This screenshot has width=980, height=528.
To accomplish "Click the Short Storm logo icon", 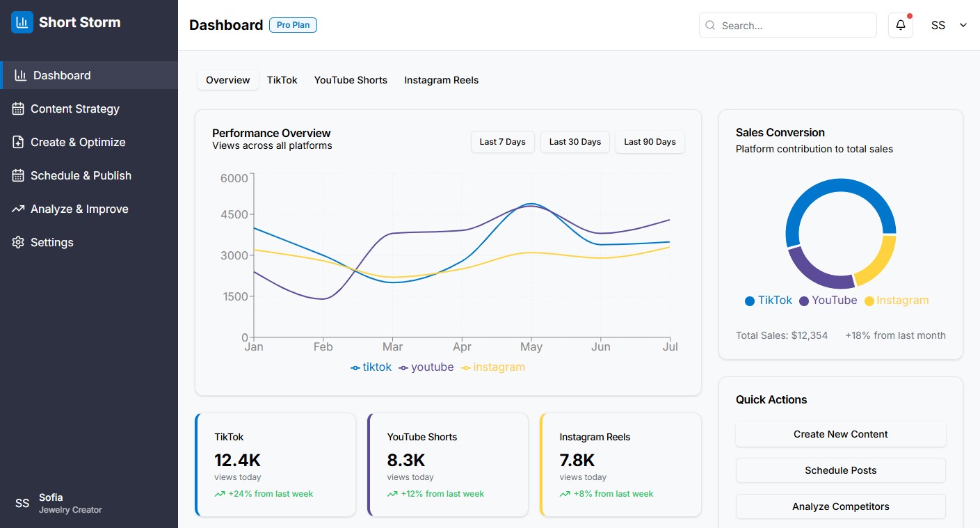I will 22,22.
